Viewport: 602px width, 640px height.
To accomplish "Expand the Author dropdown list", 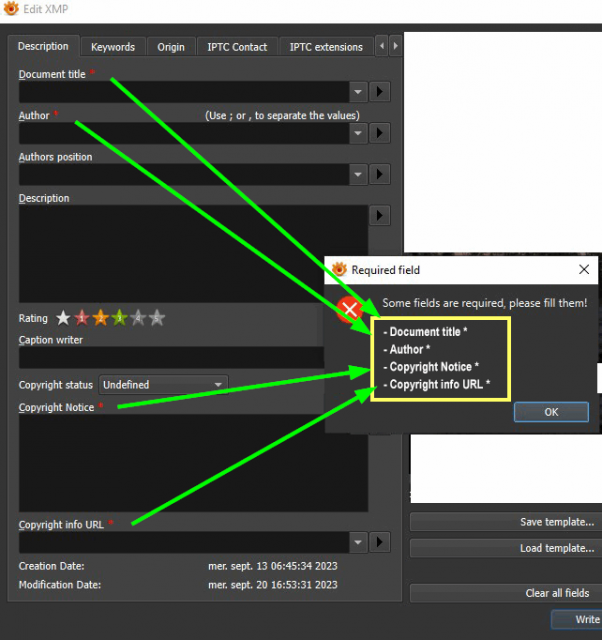I will pos(358,133).
